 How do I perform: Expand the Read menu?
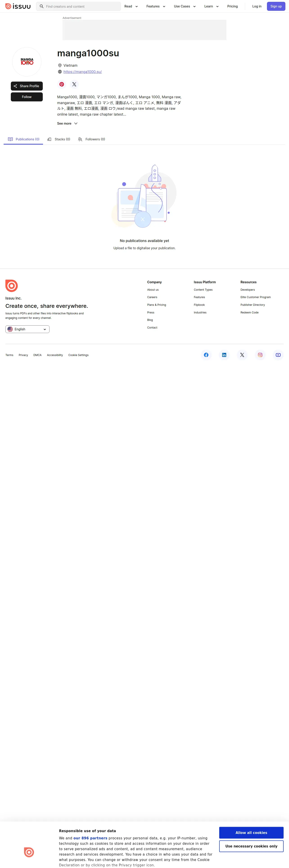tap(131, 6)
